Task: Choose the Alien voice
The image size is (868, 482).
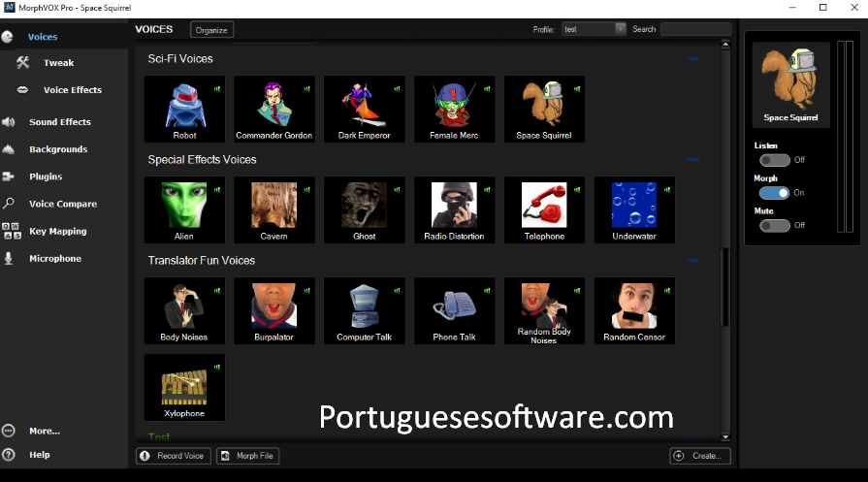Action: click(x=184, y=209)
